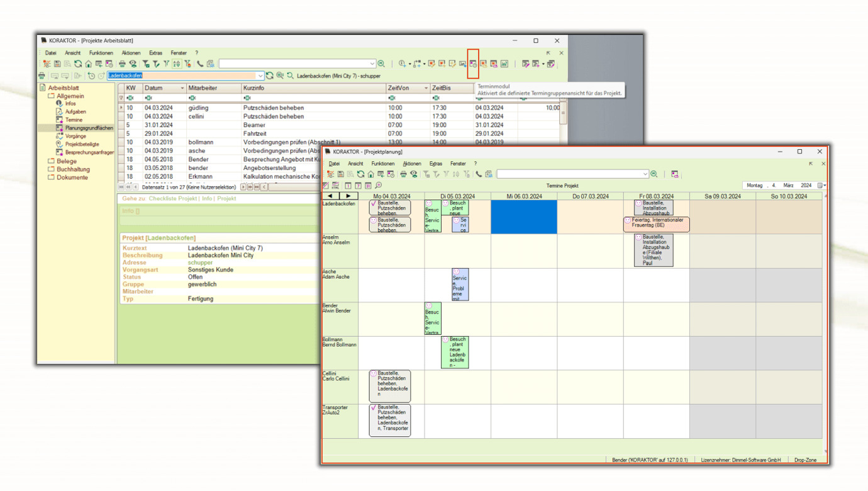
Task: Select the 7-day week view button
Action: click(x=358, y=186)
